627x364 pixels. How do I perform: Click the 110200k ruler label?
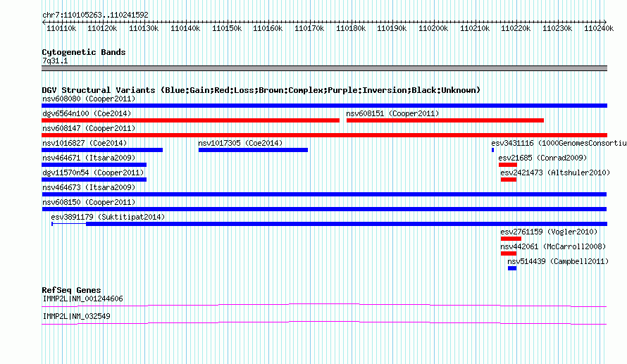(433, 28)
